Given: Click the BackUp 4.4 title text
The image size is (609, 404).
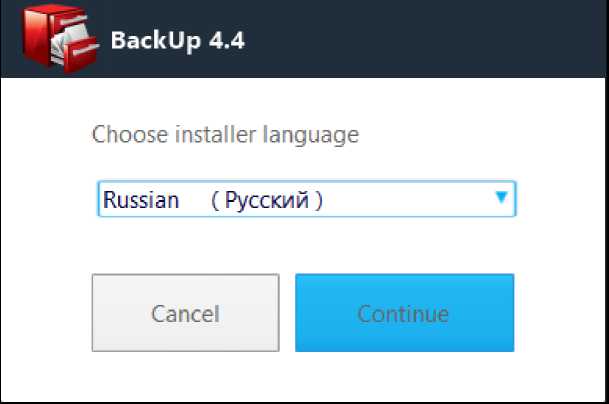Looking at the screenshot, I should [x=178, y=41].
